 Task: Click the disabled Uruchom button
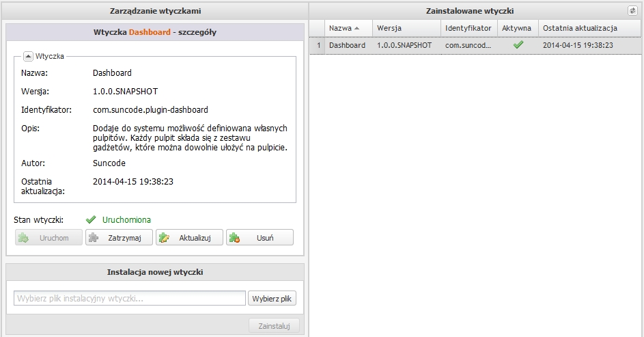pos(49,238)
